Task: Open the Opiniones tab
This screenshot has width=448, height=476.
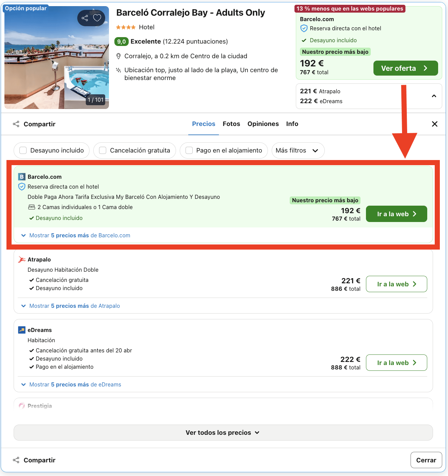Action: (263, 124)
